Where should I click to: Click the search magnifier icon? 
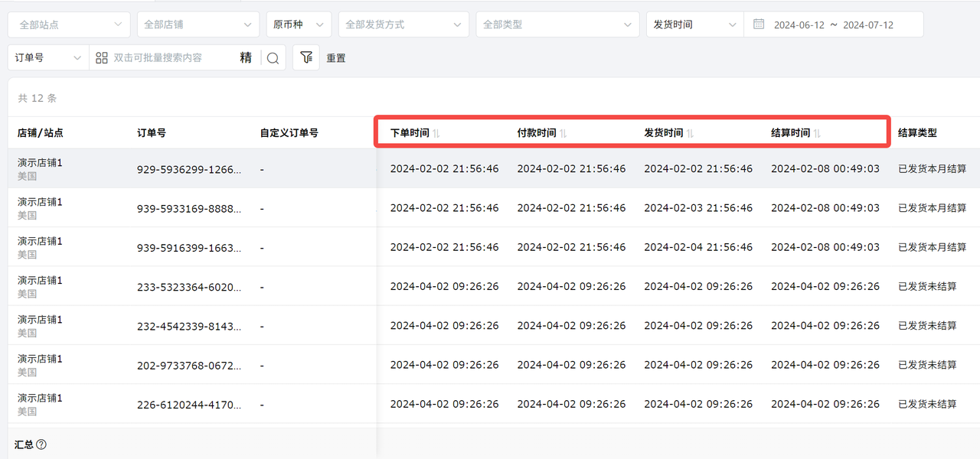click(273, 58)
